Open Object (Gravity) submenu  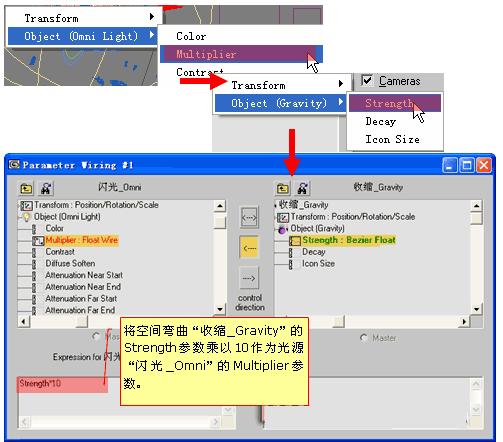[280, 103]
